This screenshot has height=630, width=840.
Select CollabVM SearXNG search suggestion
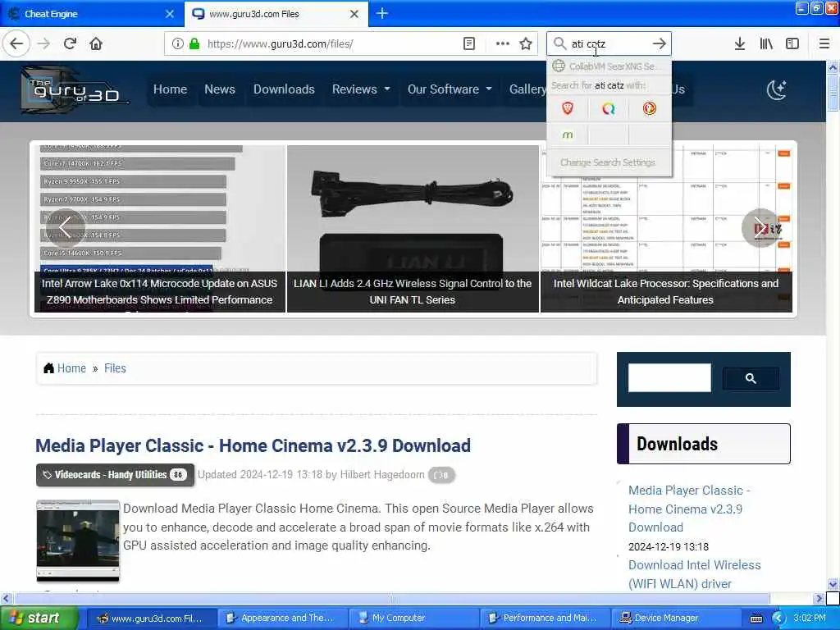609,66
